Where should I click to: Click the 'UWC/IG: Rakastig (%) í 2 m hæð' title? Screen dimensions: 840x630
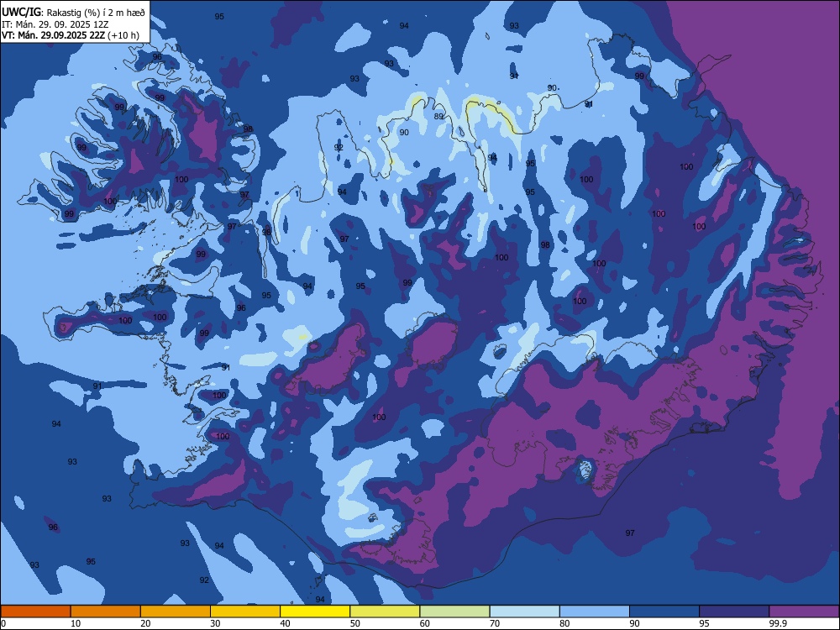tap(73, 12)
